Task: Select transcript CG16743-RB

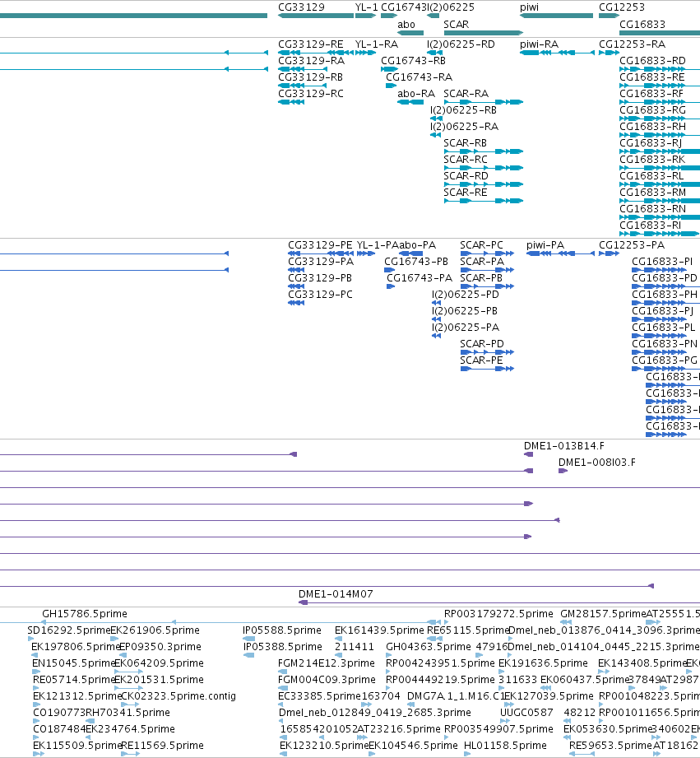Action: pos(414,61)
